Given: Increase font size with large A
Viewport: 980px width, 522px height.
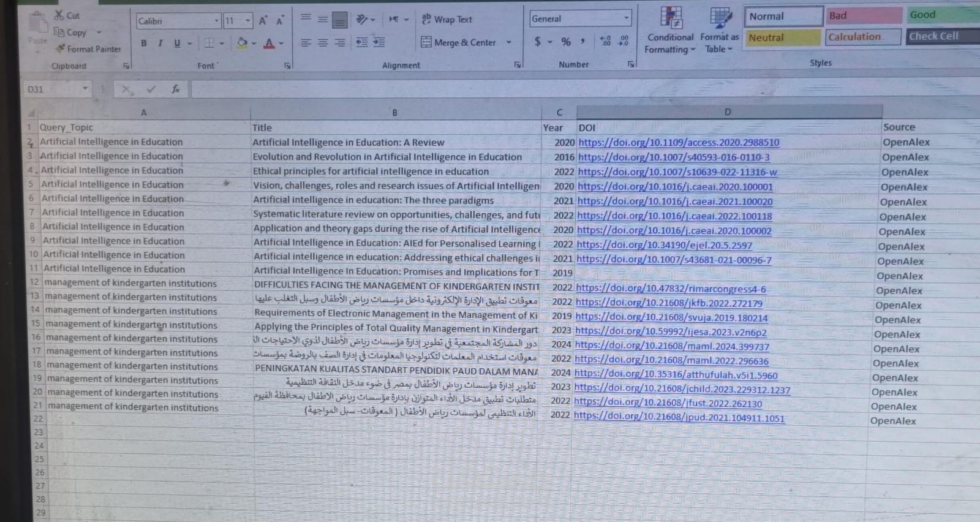Looking at the screenshot, I should coord(263,21).
